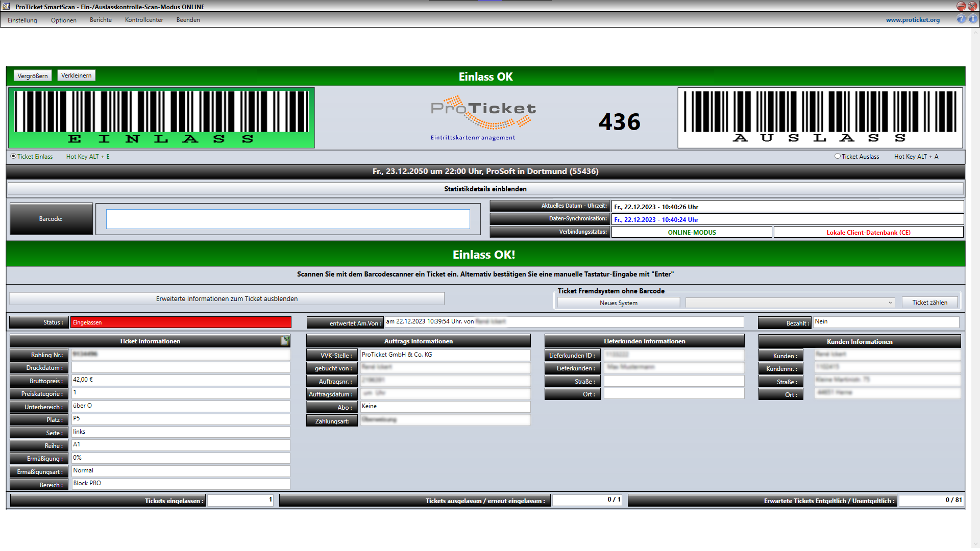The image size is (980, 551).
Task: Click the Verkleinern button
Action: (x=77, y=75)
